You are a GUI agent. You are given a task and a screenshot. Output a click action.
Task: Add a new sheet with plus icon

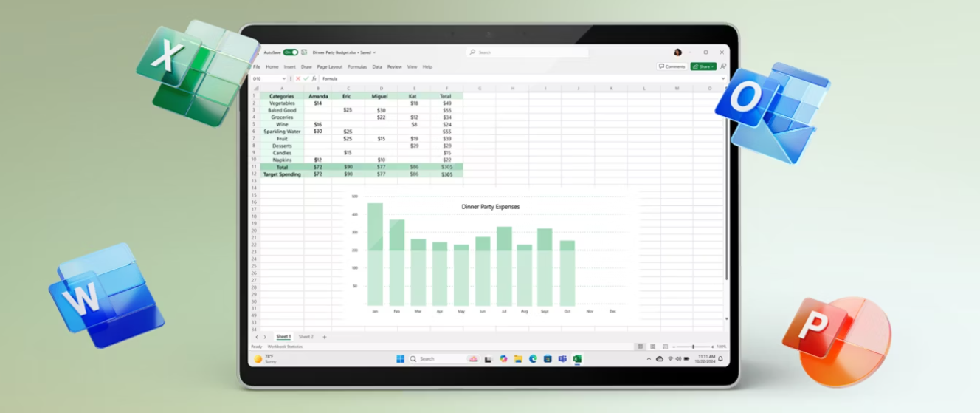tap(324, 337)
